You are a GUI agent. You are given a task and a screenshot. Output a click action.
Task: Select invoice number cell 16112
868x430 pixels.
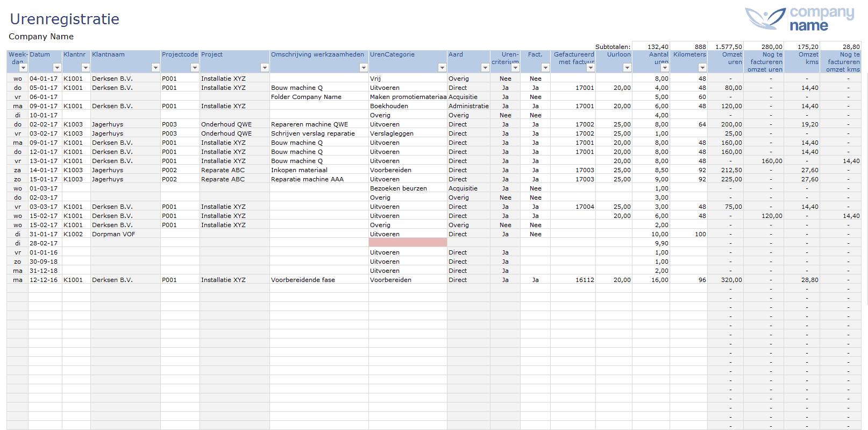(x=573, y=280)
